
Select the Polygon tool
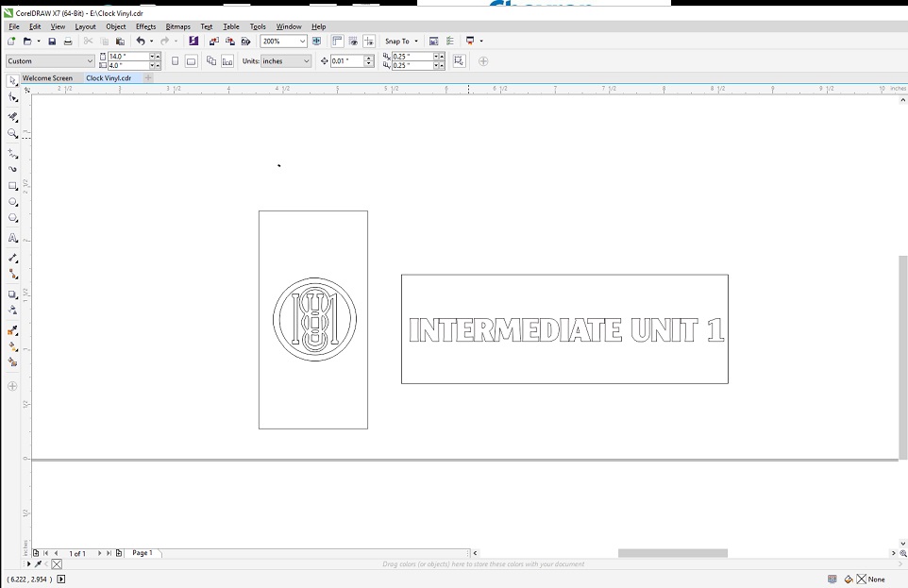[12, 218]
